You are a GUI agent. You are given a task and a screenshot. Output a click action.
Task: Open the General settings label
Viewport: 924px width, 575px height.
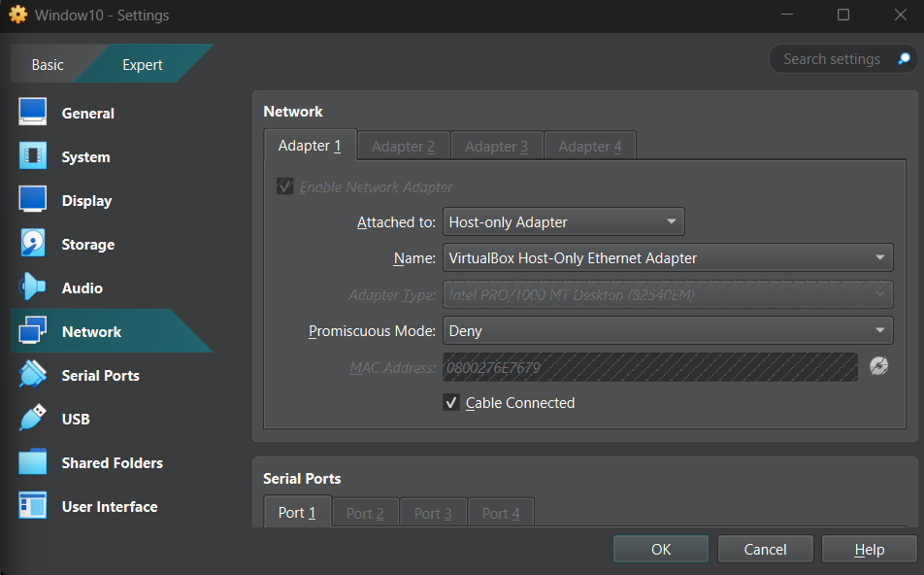(87, 114)
